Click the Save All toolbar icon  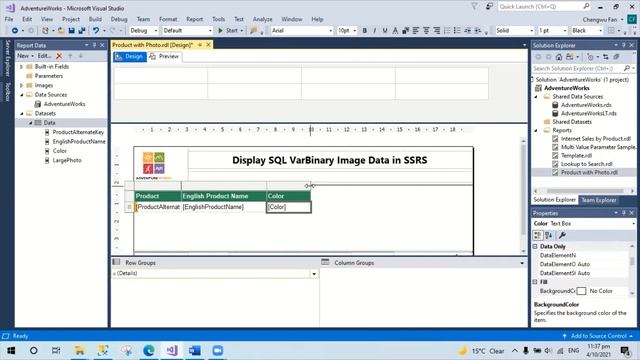82,31
